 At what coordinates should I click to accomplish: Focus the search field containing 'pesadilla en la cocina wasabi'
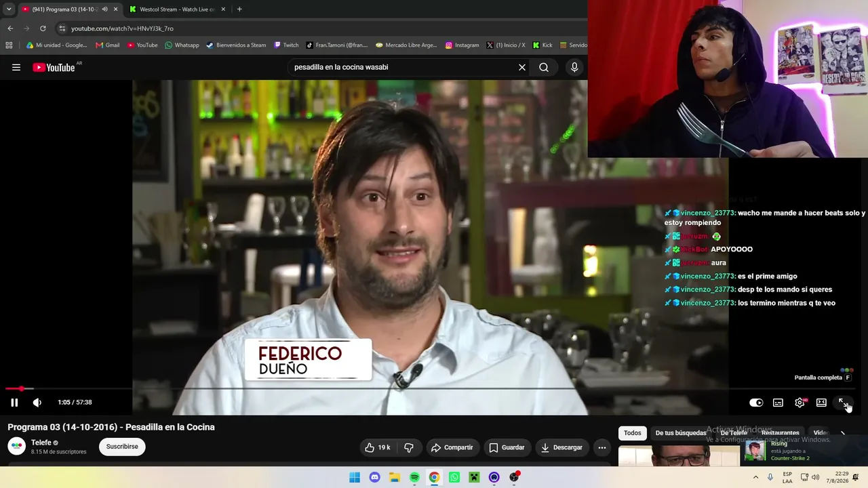coord(403,67)
